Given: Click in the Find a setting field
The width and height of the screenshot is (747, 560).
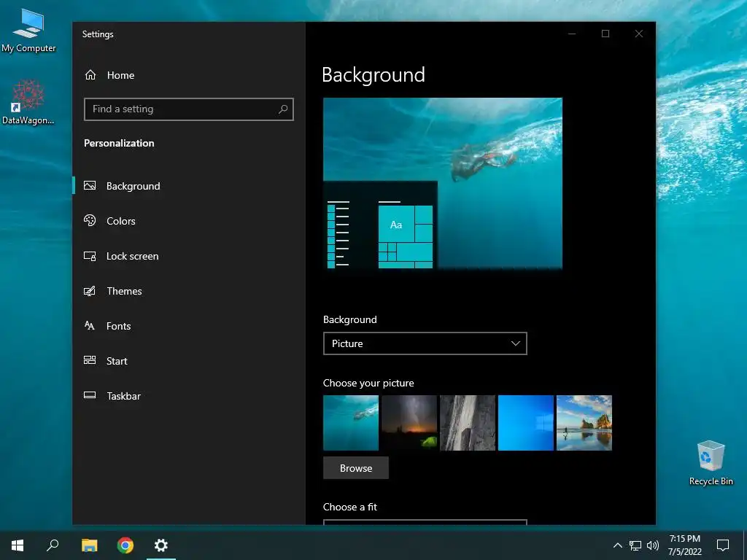Looking at the screenshot, I should 189,109.
